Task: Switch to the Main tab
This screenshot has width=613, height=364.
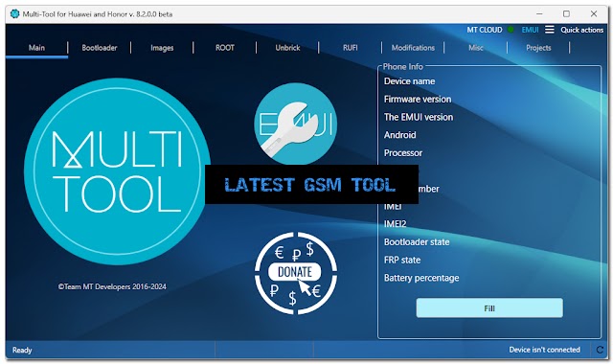Action: (36, 48)
